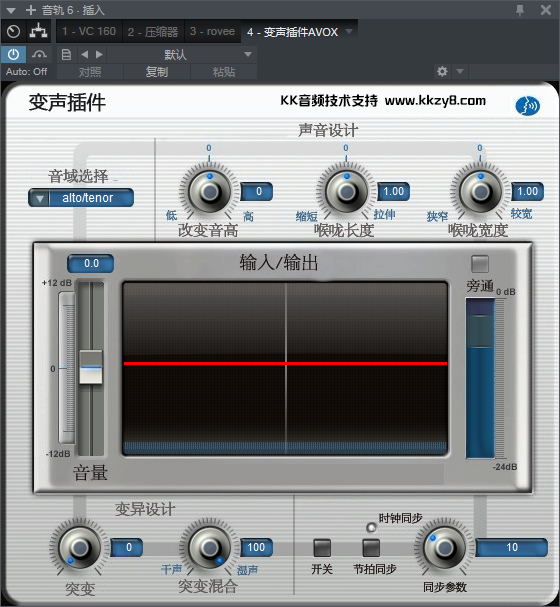Image resolution: width=560 pixels, height=607 pixels.
Task: Click the 同步参数 sync parameter knob
Action: click(x=445, y=547)
